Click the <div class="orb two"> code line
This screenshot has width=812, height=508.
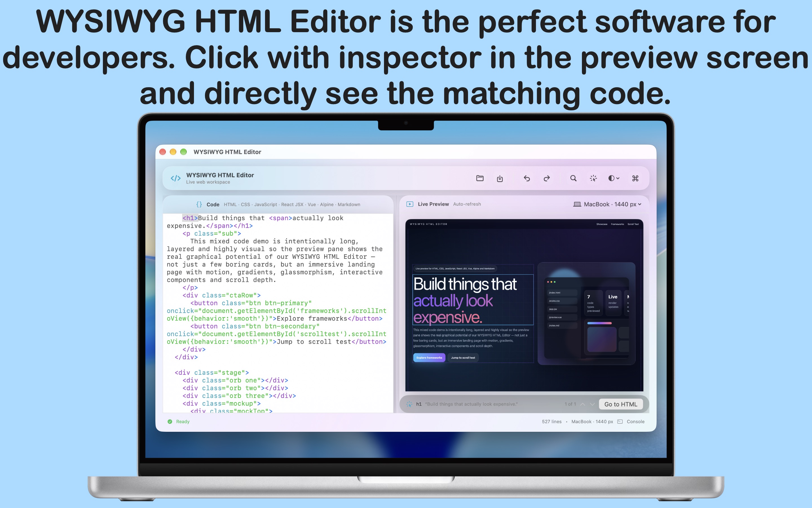pyautogui.click(x=235, y=388)
